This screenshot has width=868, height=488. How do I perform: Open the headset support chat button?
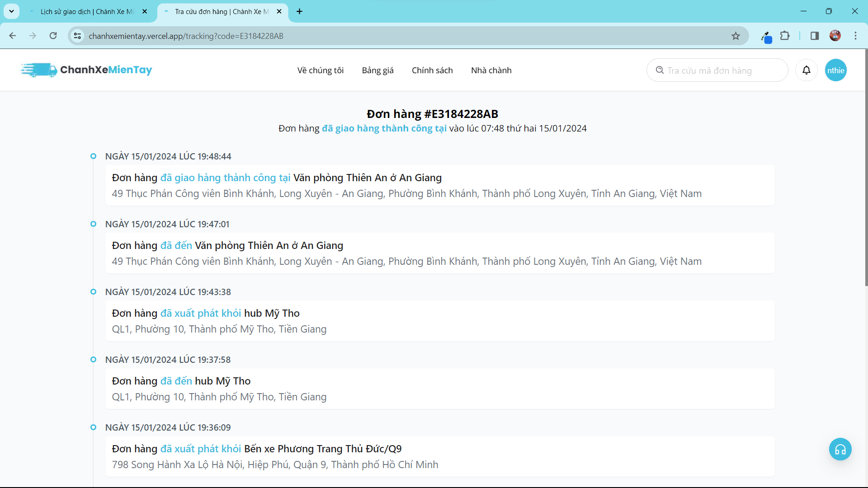pos(840,450)
